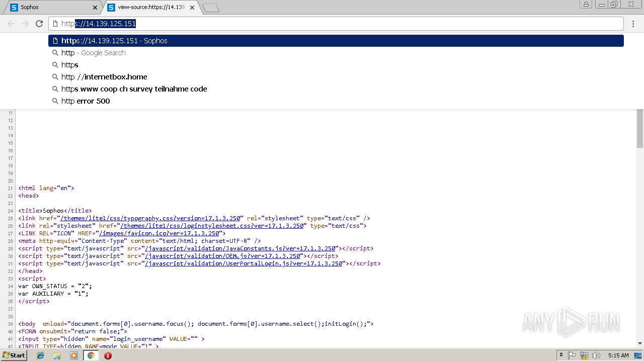
Task: Click the opening <head> tag line
Action: tap(29, 196)
